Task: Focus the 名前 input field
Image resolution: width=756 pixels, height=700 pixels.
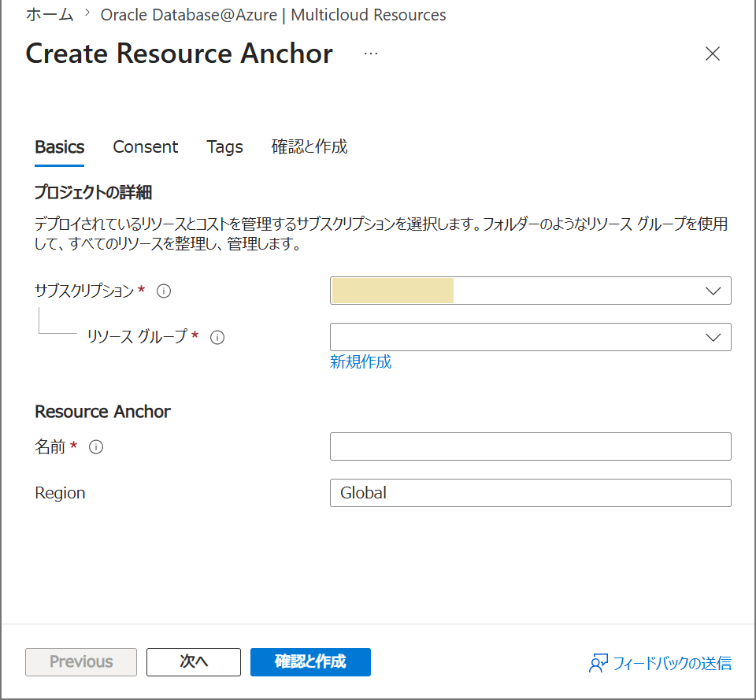Action: (530, 446)
